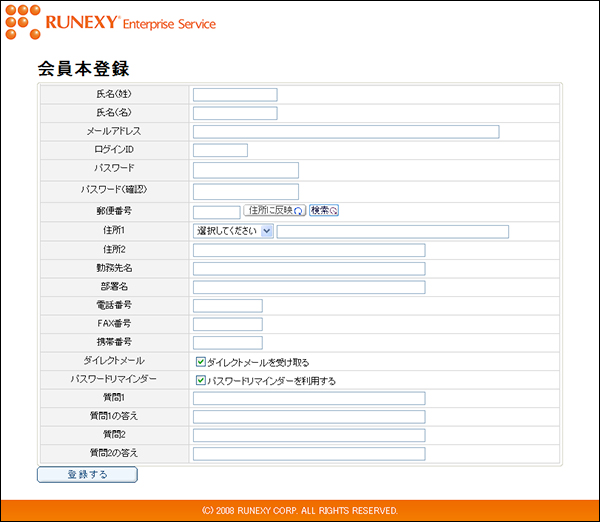Image resolution: width=600 pixels, height=522 pixels.
Task: Click the 質問1 input field
Action: 309,398
